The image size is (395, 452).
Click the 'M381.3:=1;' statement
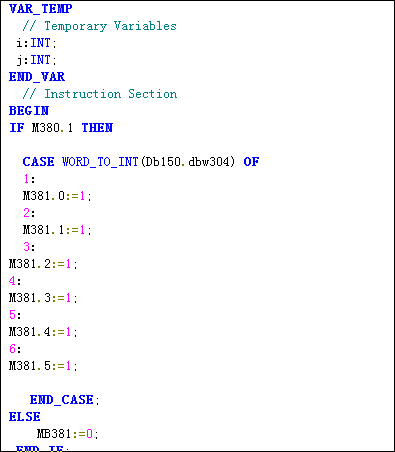[43, 298]
